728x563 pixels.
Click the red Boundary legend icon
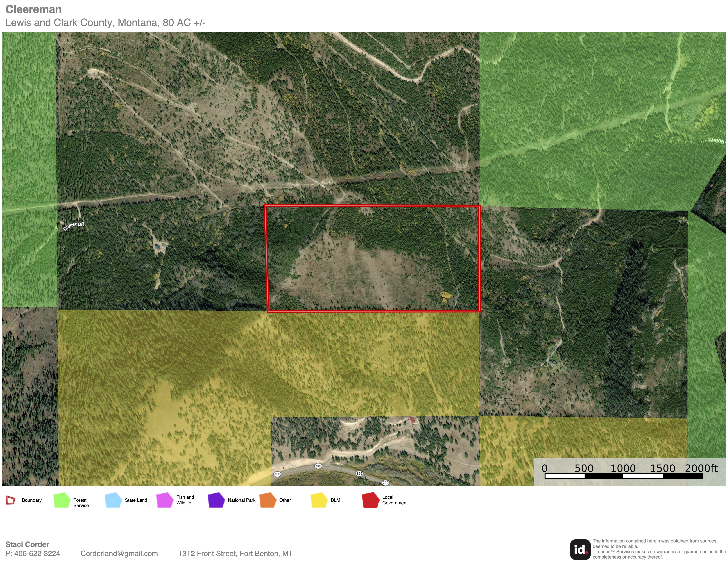coord(11,500)
